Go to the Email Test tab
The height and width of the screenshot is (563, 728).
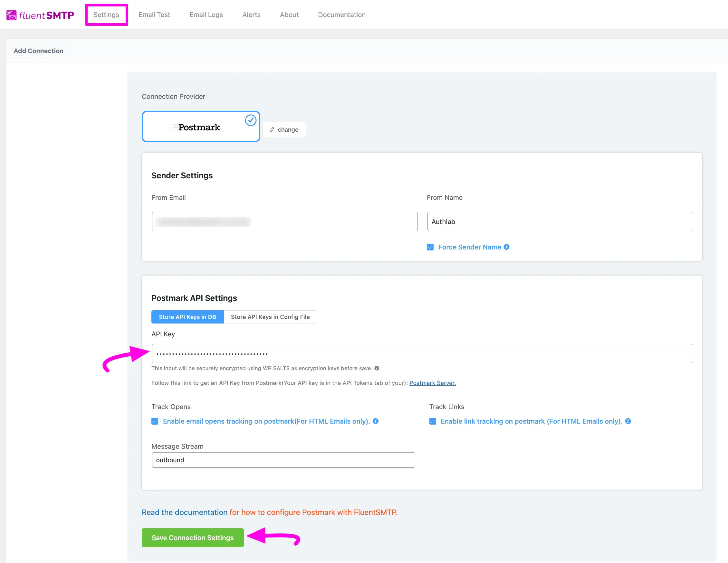tap(154, 15)
